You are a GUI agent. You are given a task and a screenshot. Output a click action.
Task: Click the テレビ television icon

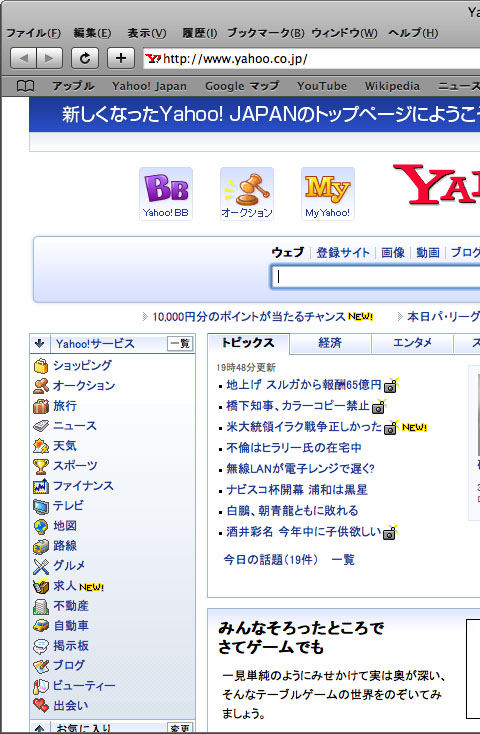click(x=41, y=506)
